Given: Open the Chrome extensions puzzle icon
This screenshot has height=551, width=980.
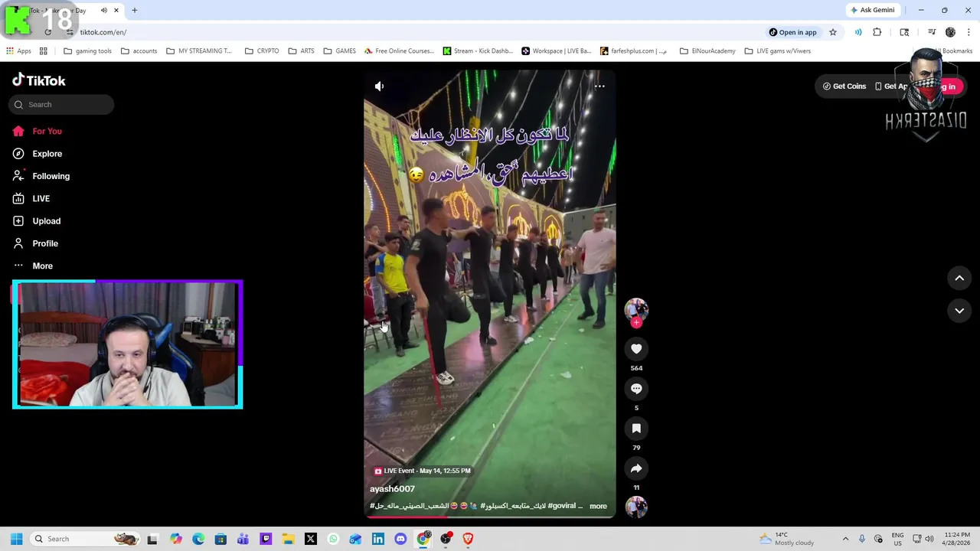Looking at the screenshot, I should (x=877, y=32).
